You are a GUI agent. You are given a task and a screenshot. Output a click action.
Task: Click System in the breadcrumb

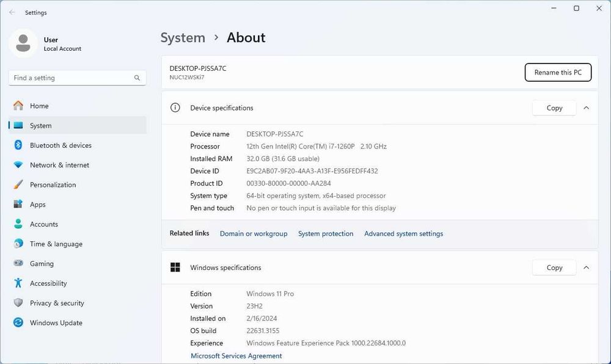183,38
